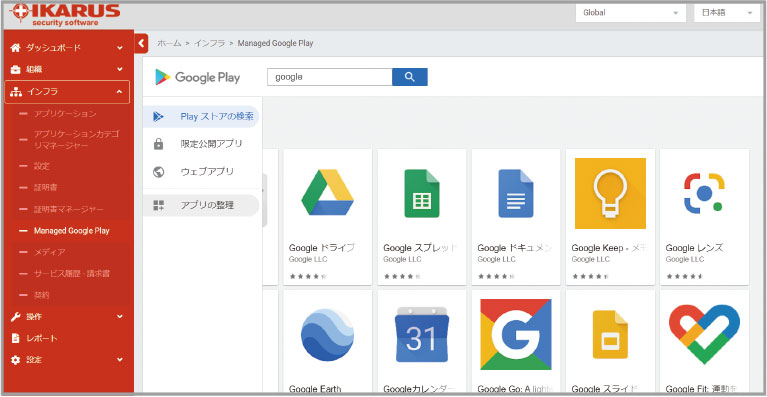Screen dimensions: 767x397
Task: Open the Google Drive app icon
Action: click(x=327, y=193)
